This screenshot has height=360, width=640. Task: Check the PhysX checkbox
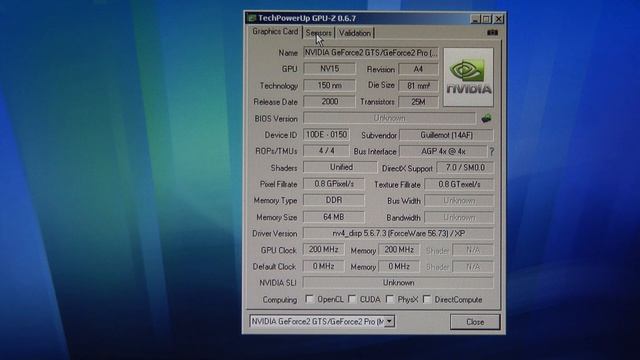pos(390,299)
